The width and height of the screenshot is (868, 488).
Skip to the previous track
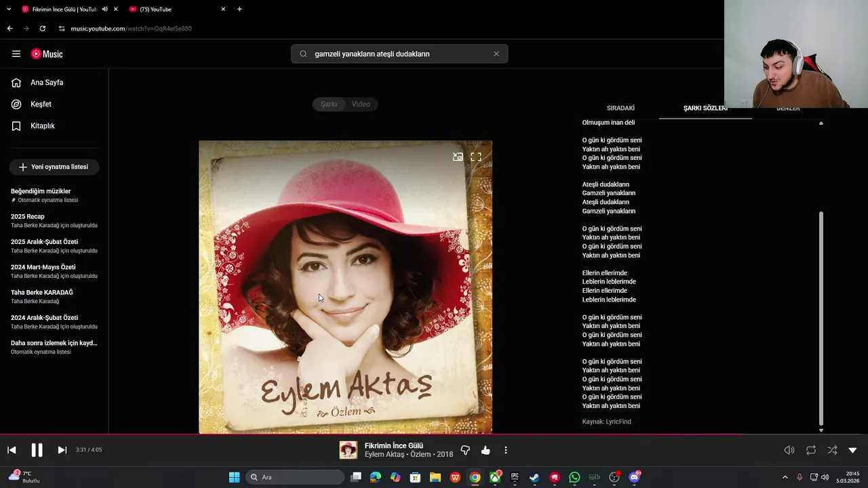click(x=12, y=450)
